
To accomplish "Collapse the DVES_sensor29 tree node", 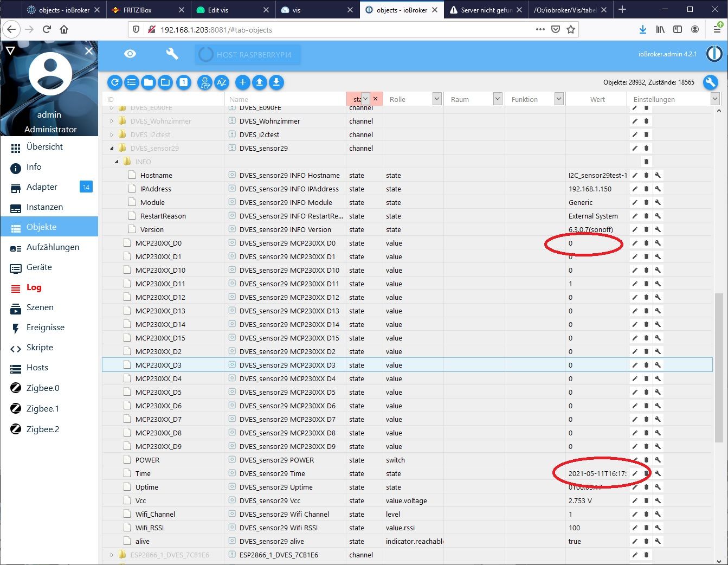I will click(112, 148).
